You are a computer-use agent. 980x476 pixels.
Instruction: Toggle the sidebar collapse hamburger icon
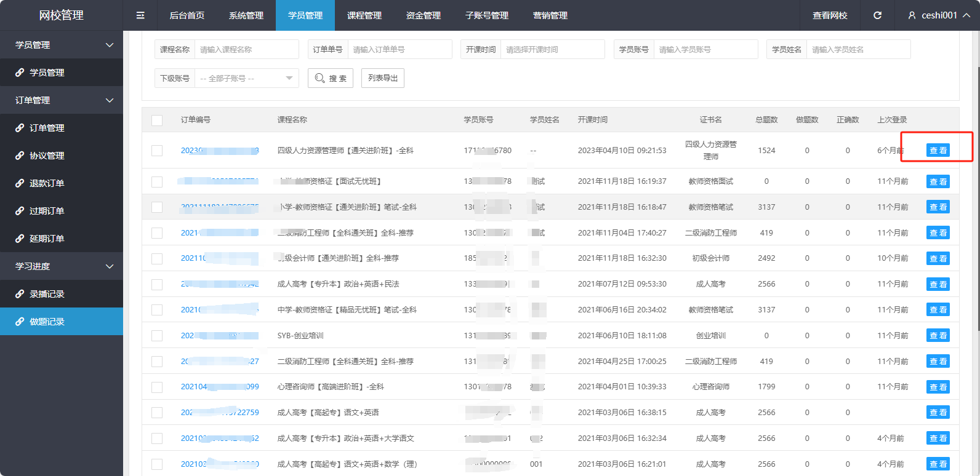coord(140,15)
